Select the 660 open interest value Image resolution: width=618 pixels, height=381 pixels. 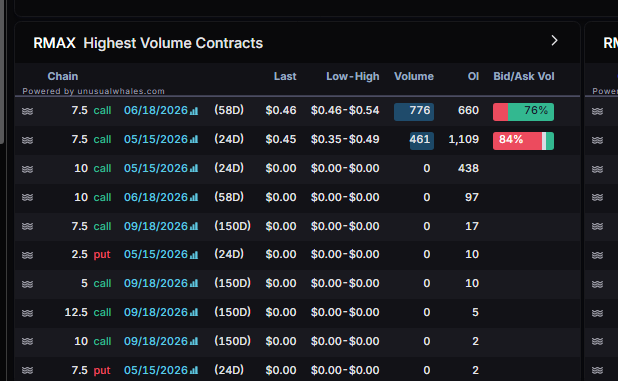pos(468,110)
